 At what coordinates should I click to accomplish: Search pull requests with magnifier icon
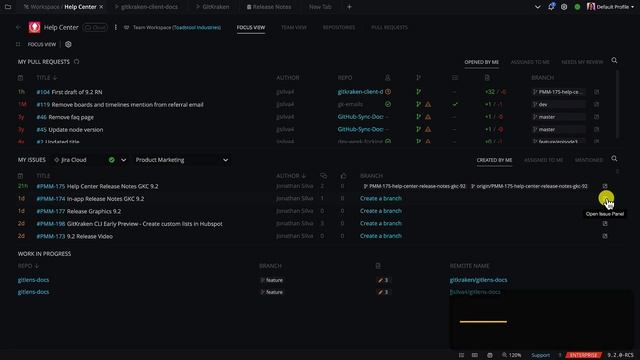(x=614, y=60)
